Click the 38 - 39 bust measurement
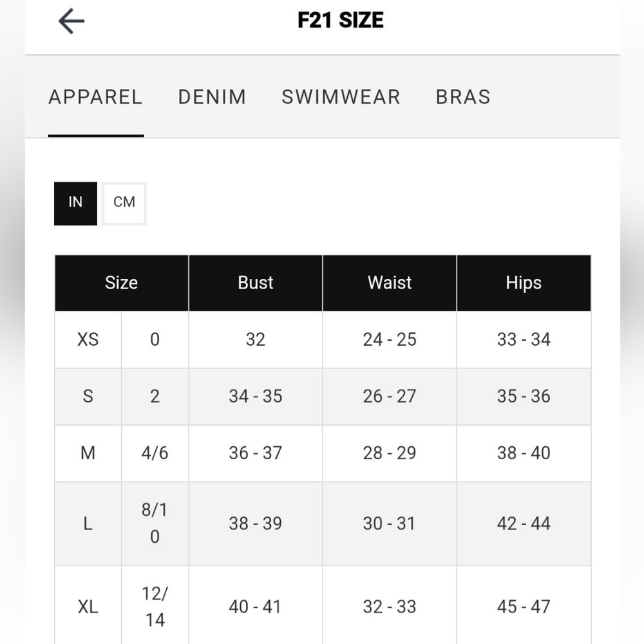 (256, 524)
